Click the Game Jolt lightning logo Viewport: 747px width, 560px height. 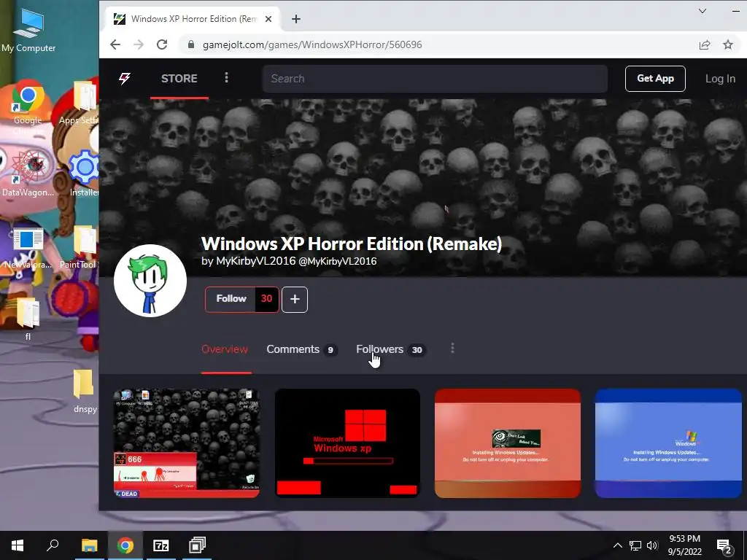(125, 79)
